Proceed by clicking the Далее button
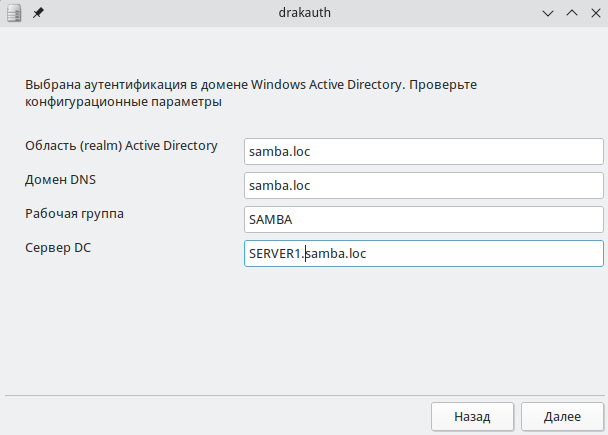608x435 pixels. pos(561,415)
